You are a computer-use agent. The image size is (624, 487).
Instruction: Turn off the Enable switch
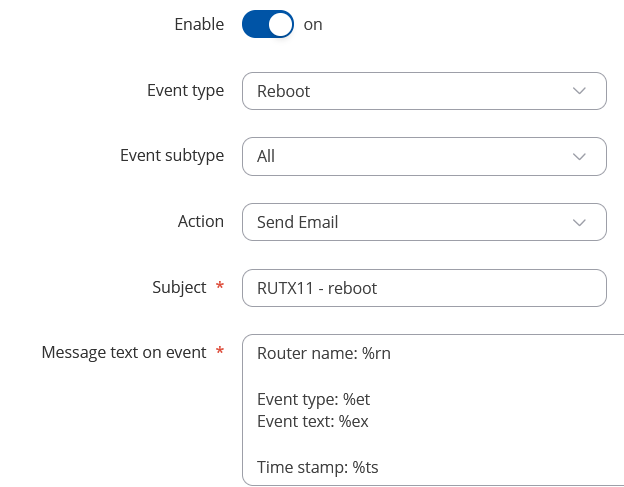[x=268, y=24]
